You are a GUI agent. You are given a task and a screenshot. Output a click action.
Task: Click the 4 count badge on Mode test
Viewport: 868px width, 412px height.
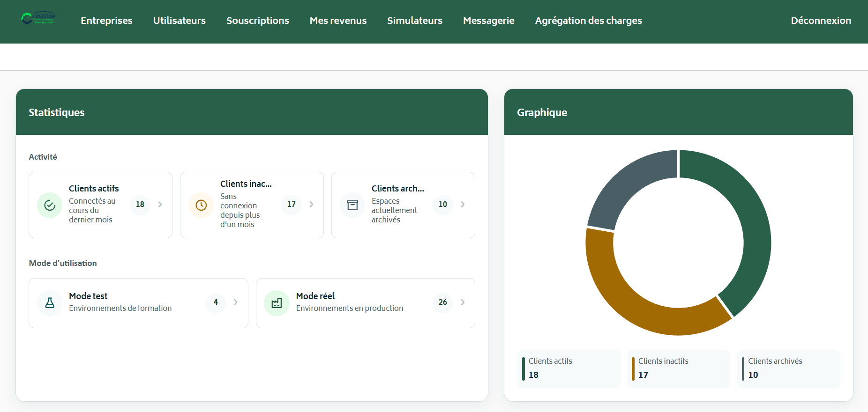coord(216,302)
